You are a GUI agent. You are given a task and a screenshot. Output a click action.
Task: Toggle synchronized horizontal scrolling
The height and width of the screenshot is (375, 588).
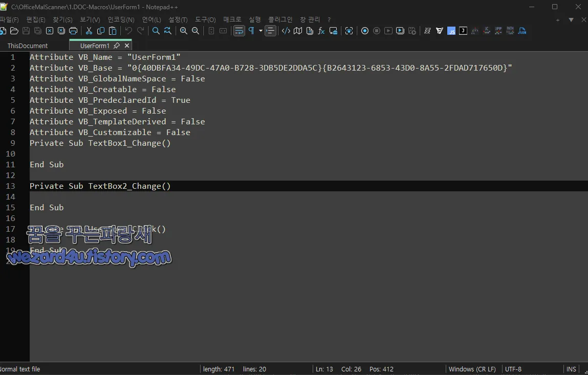point(223,31)
